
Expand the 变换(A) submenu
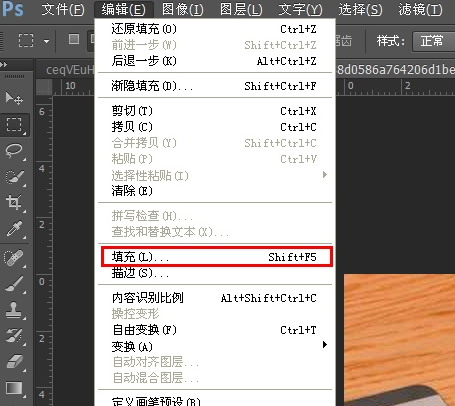tap(215, 346)
